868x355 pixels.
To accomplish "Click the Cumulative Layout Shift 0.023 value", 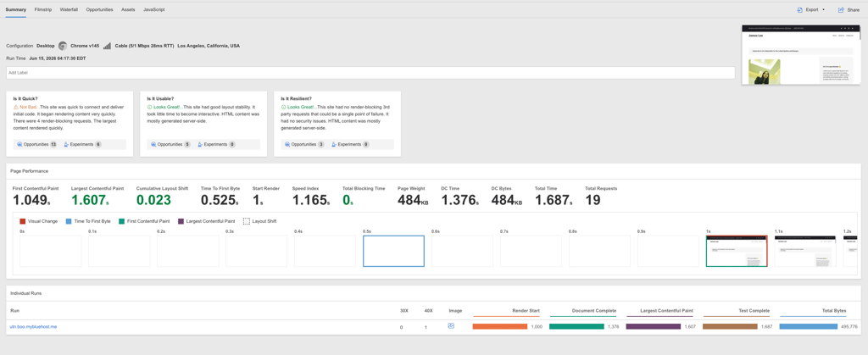I will coord(153,200).
